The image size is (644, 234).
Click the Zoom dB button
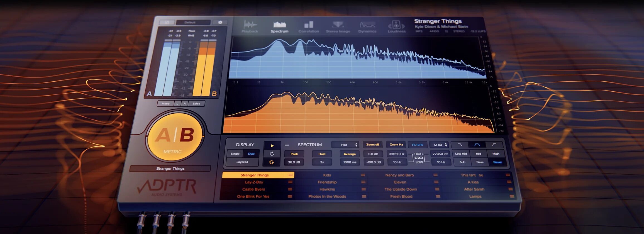point(373,145)
